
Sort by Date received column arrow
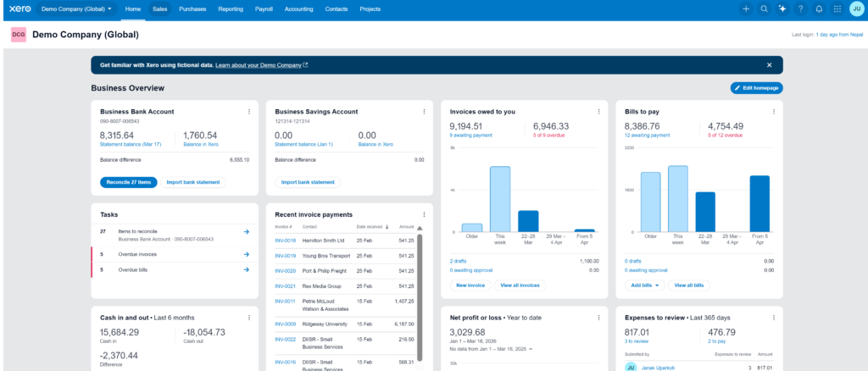388,227
